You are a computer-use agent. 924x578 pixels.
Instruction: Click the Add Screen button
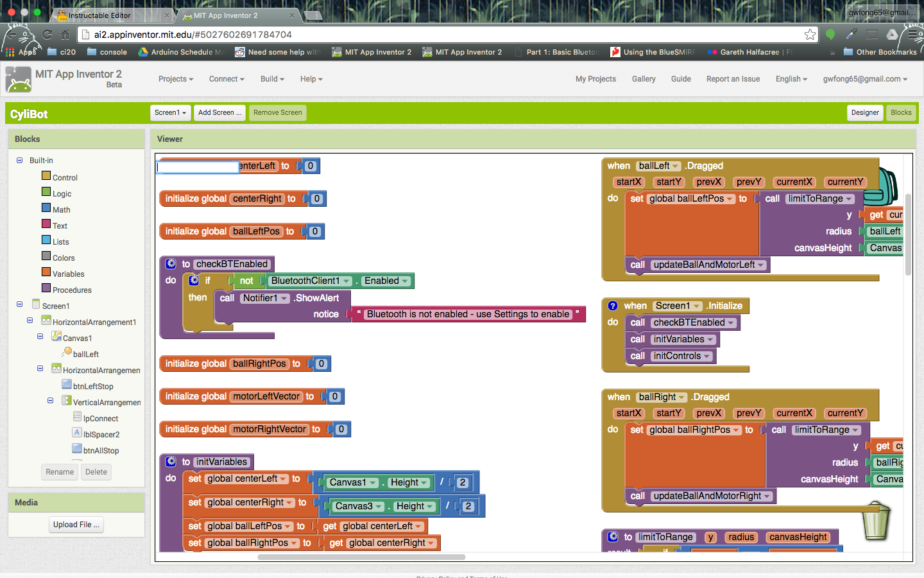219,112
